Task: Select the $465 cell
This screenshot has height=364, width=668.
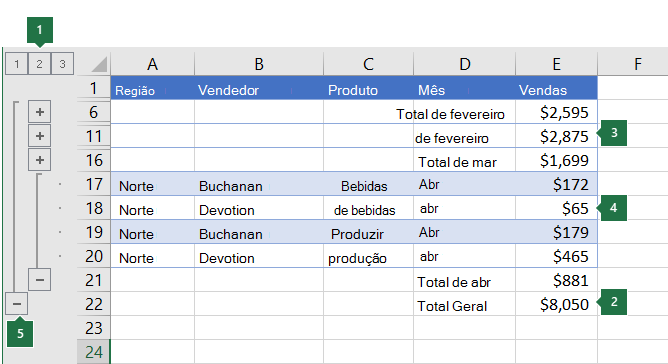Action: point(556,256)
